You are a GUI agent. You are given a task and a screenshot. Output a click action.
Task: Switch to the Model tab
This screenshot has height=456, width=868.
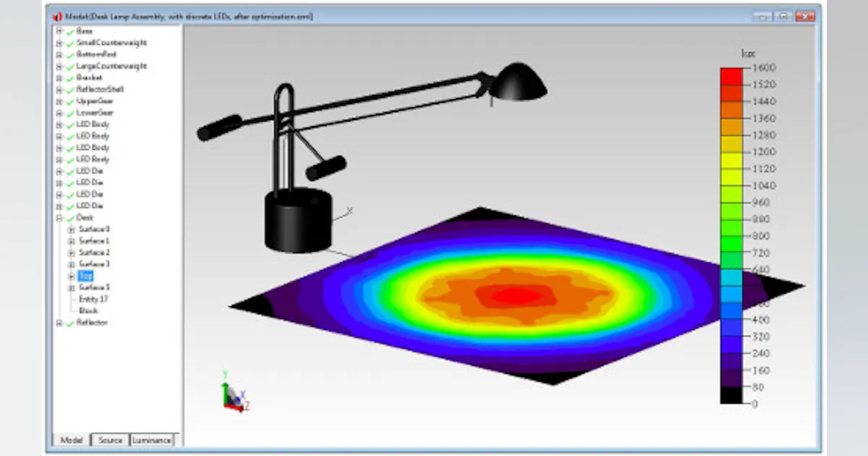click(72, 440)
